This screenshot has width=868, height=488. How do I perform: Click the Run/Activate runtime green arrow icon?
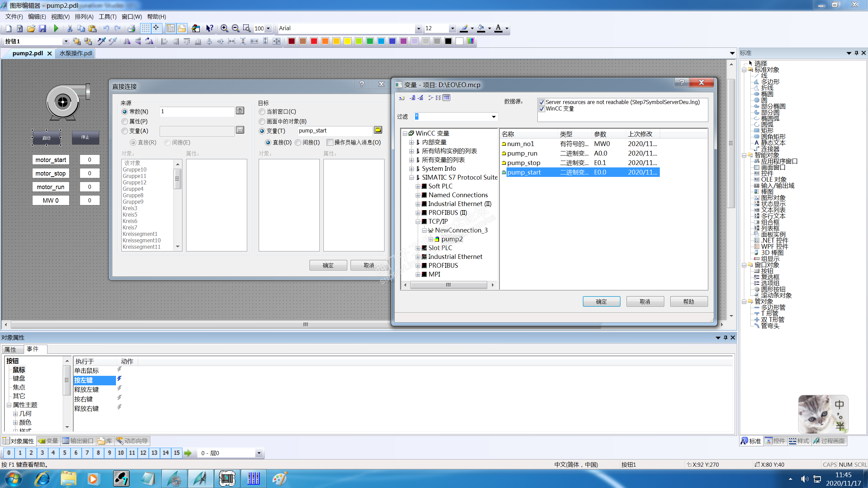(56, 28)
